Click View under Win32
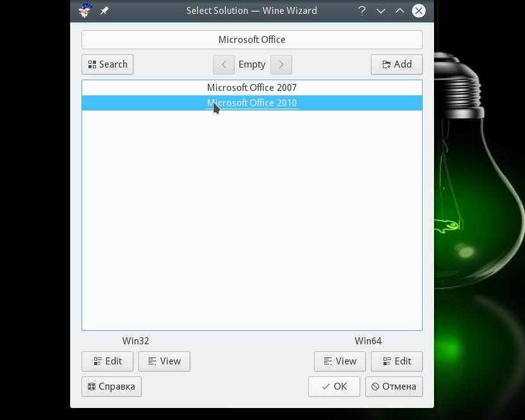Screen dimensions: 525x420 (x=164, y=361)
